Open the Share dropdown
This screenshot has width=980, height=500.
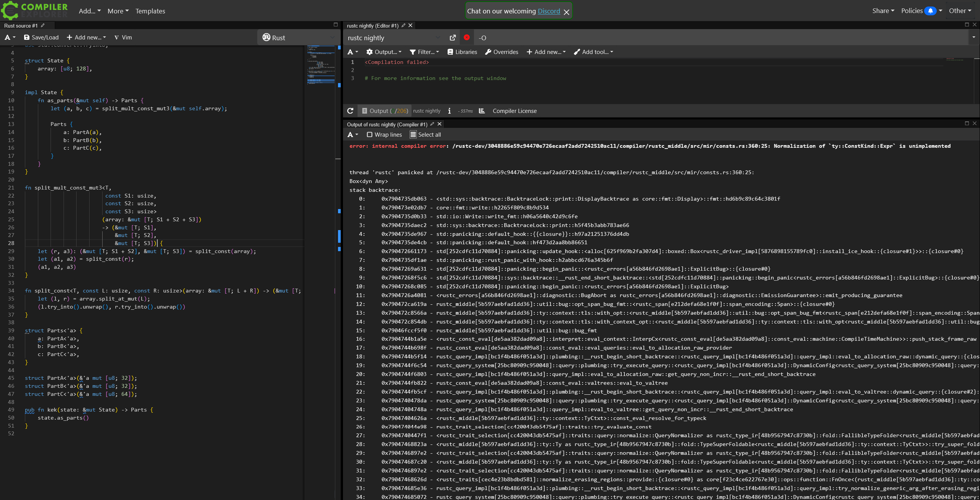[883, 11]
